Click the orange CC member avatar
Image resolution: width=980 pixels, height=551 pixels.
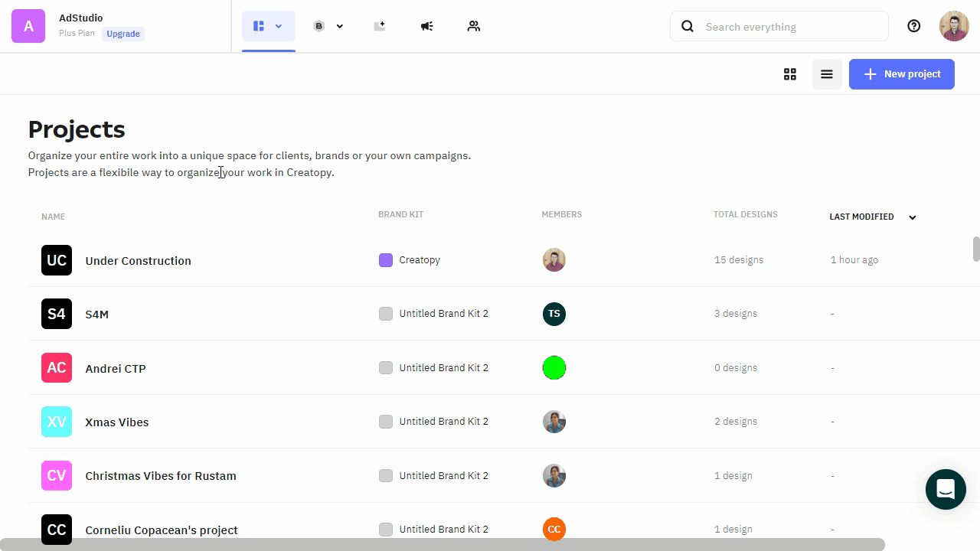(x=554, y=529)
